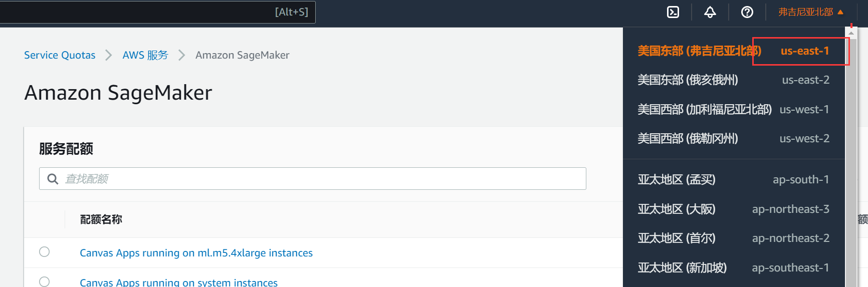The width and height of the screenshot is (868, 287).
Task: Choose region us-west-2 (俄勒冈州)
Action: (733, 138)
